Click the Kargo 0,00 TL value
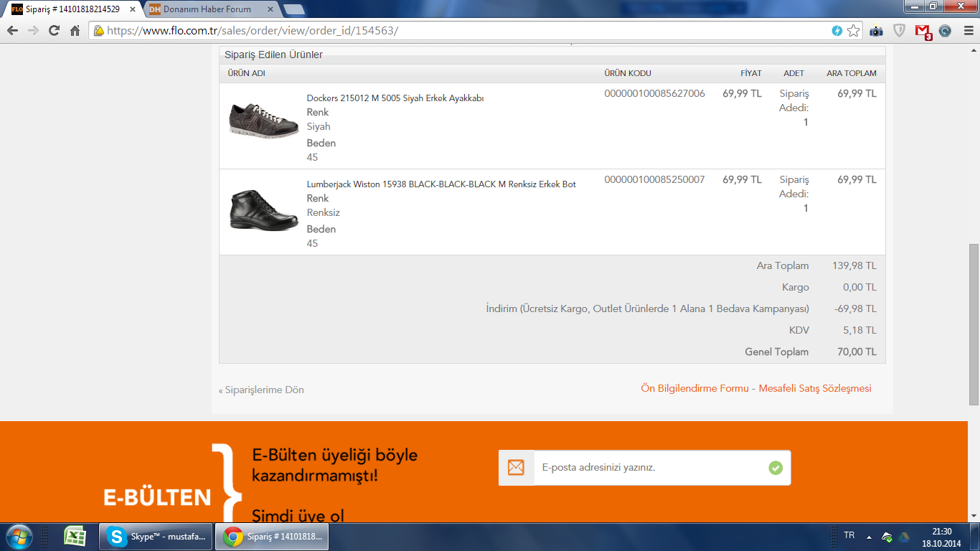Screen dimensions: 980x551 click(x=859, y=288)
